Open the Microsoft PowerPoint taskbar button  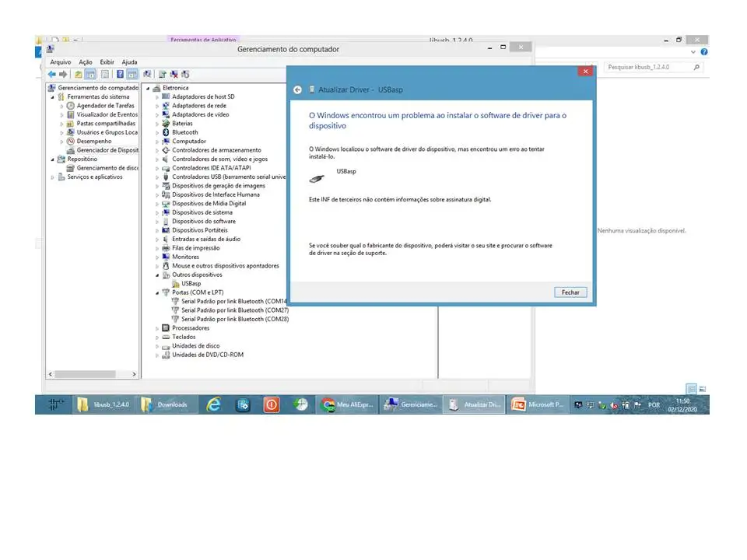coord(538,404)
